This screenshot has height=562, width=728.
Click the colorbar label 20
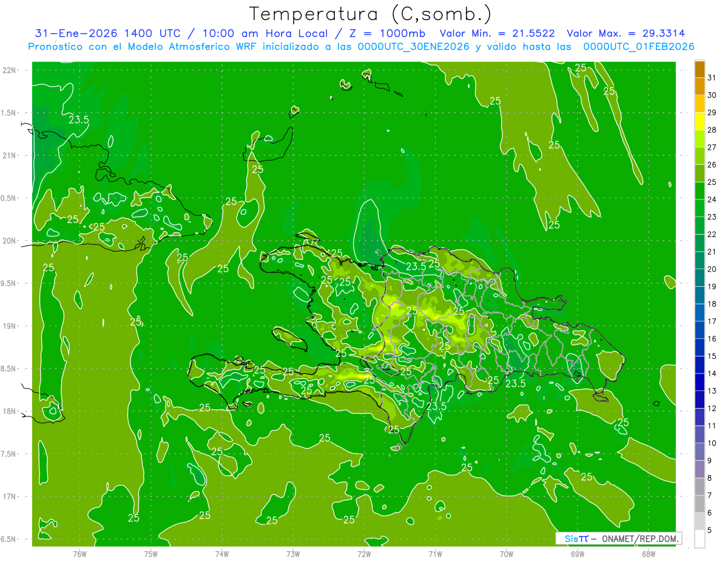click(712, 269)
